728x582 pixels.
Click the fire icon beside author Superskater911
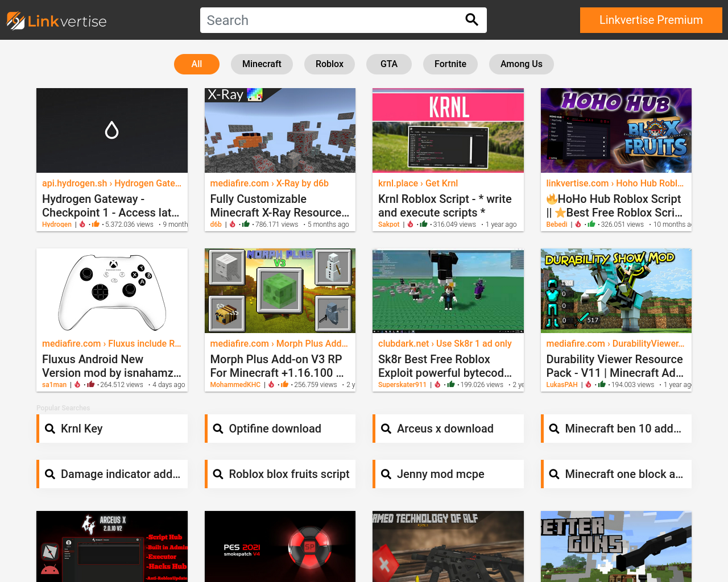tap(437, 385)
